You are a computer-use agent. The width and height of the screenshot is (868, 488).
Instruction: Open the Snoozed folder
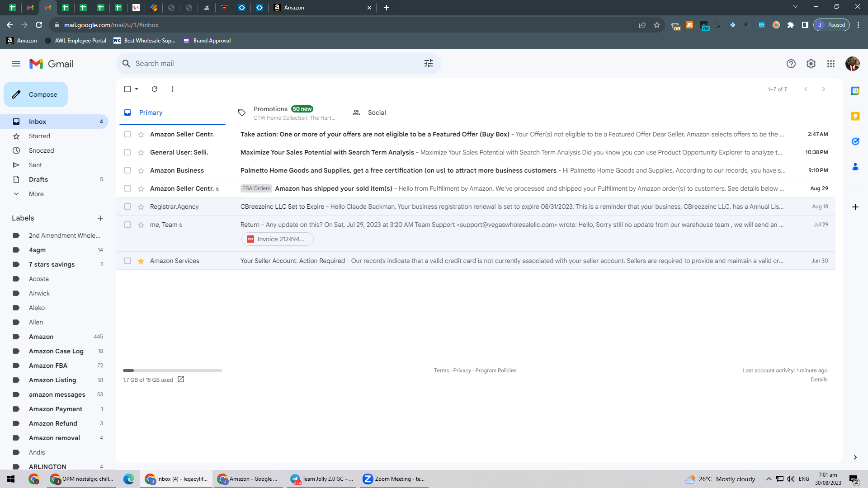pyautogui.click(x=41, y=150)
